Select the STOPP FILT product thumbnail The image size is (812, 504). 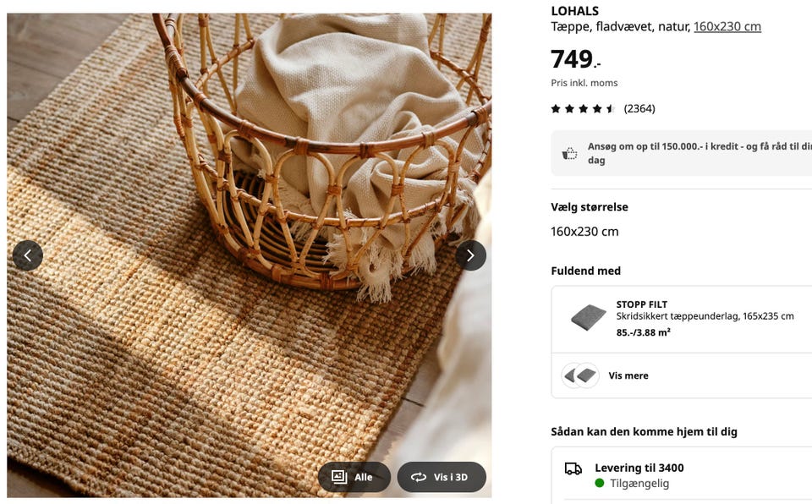(588, 318)
